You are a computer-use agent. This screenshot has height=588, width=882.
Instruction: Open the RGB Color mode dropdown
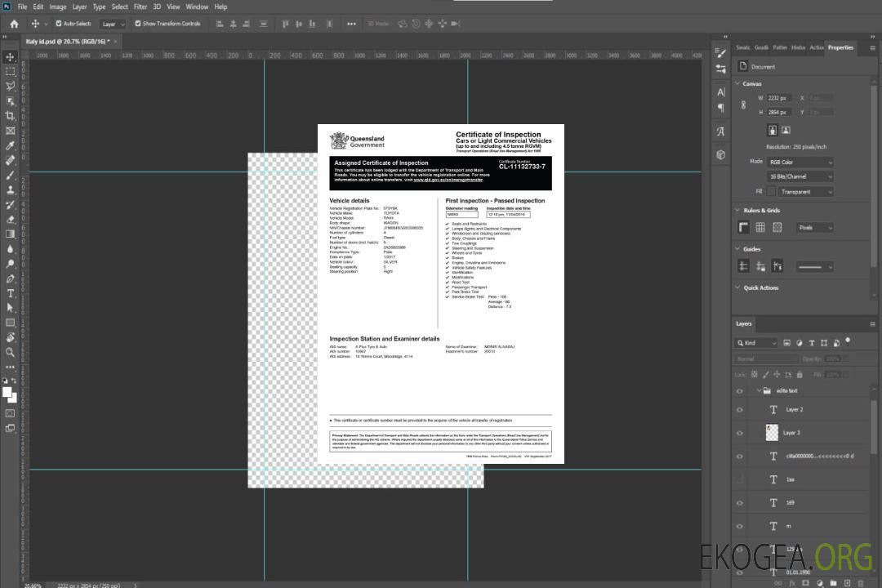[800, 162]
